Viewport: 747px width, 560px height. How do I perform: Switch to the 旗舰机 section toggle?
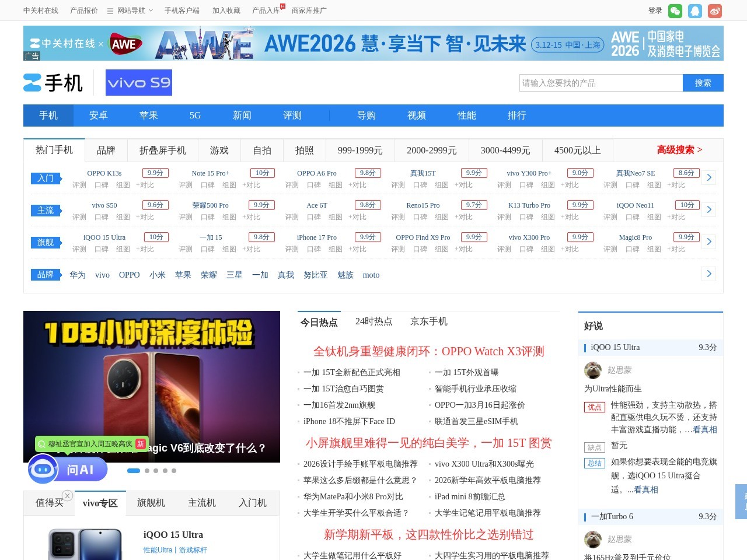151,503
